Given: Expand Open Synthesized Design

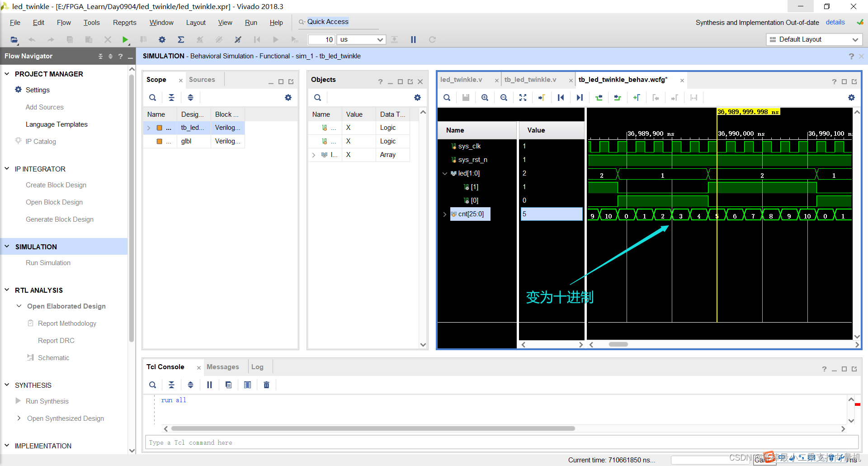Looking at the screenshot, I should (x=19, y=418).
